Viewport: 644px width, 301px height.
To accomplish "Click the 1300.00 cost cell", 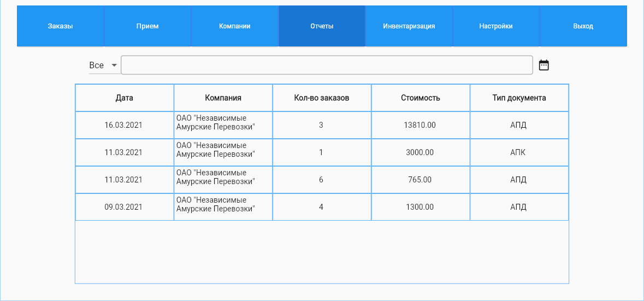I will tap(421, 207).
